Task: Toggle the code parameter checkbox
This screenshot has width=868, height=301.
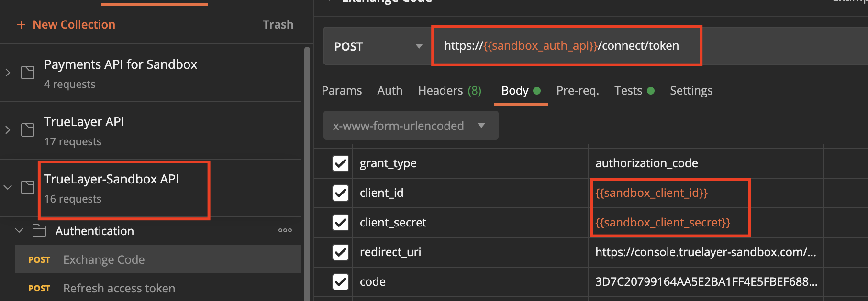Action: (x=341, y=282)
